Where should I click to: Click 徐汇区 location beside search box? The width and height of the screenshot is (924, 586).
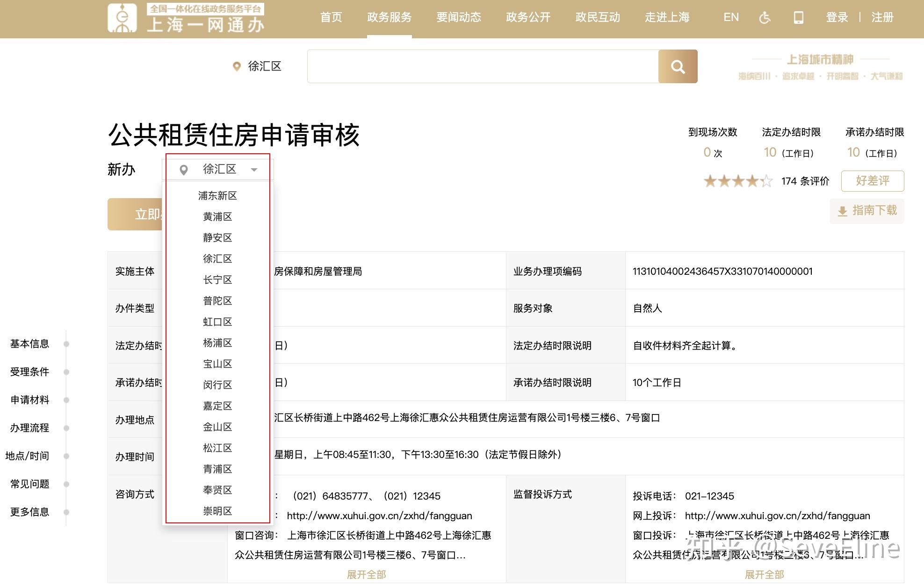[x=265, y=66]
